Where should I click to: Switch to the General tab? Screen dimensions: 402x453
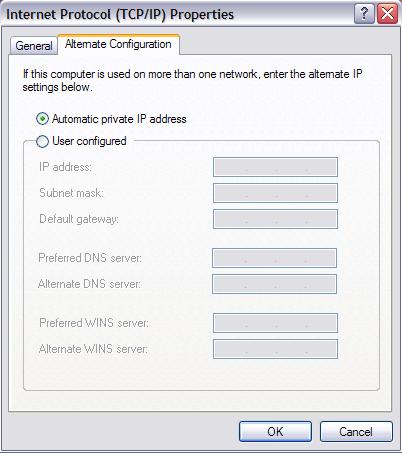(34, 45)
